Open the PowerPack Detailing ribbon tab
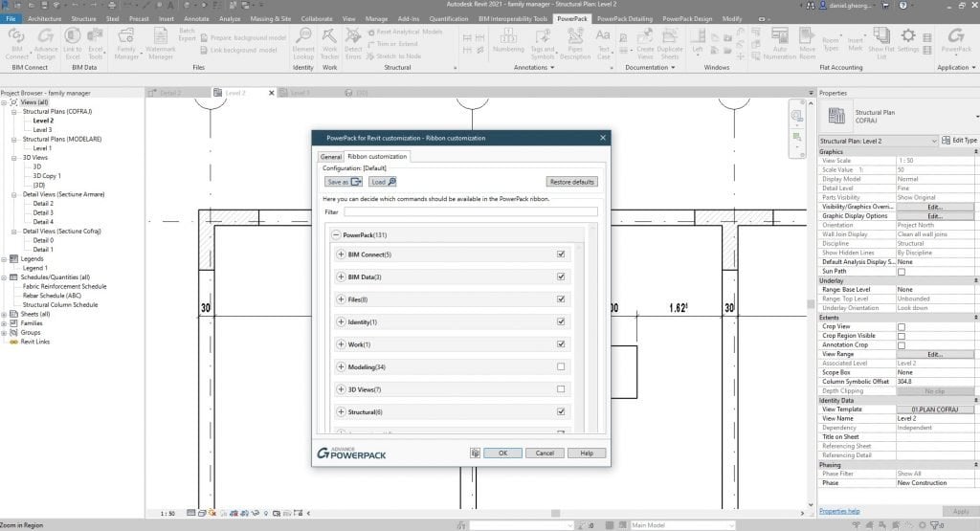 624,19
